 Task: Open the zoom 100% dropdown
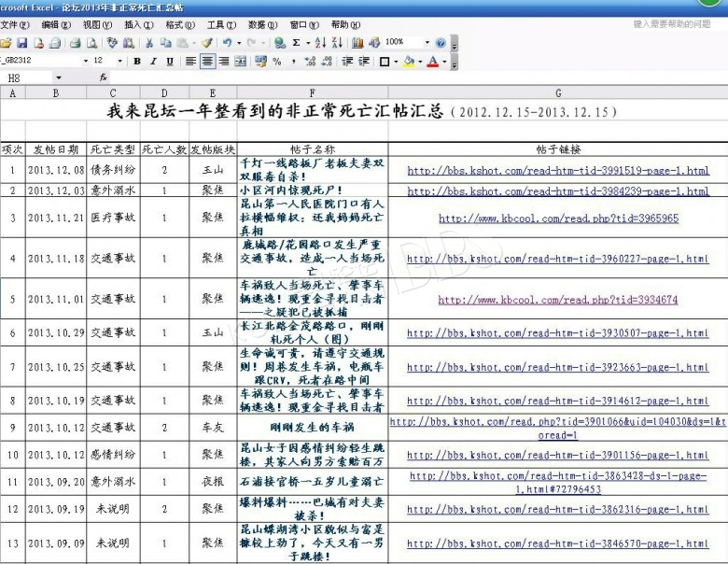click(427, 42)
